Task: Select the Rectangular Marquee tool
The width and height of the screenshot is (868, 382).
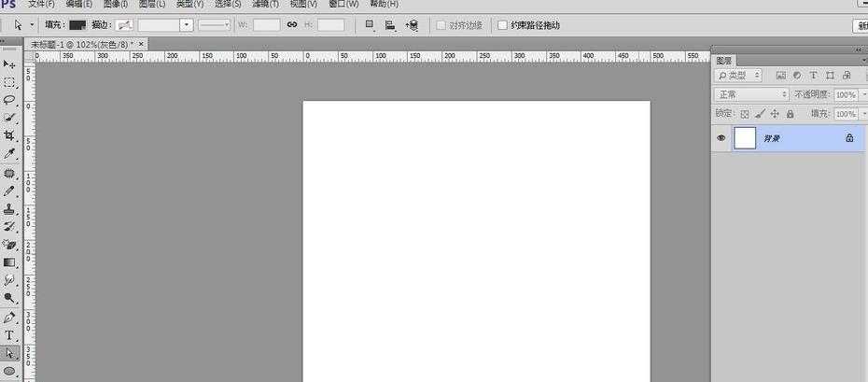Action: (x=9, y=82)
